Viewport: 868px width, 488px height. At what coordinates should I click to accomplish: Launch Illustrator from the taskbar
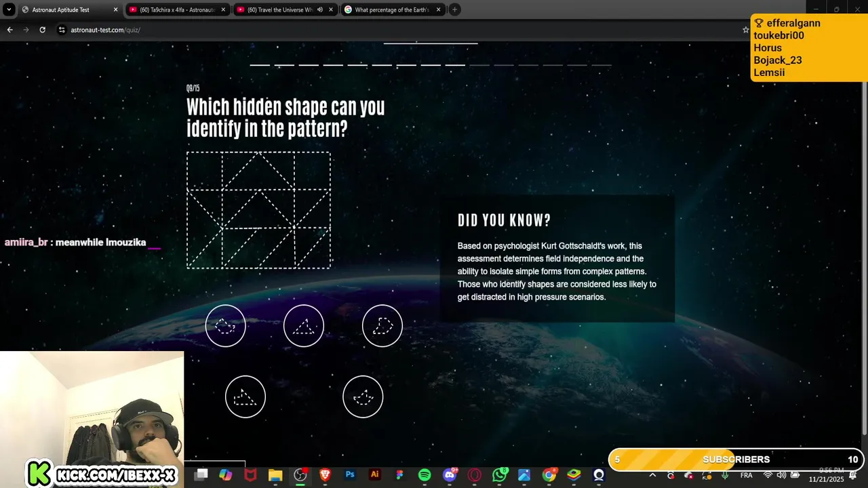[x=374, y=475]
